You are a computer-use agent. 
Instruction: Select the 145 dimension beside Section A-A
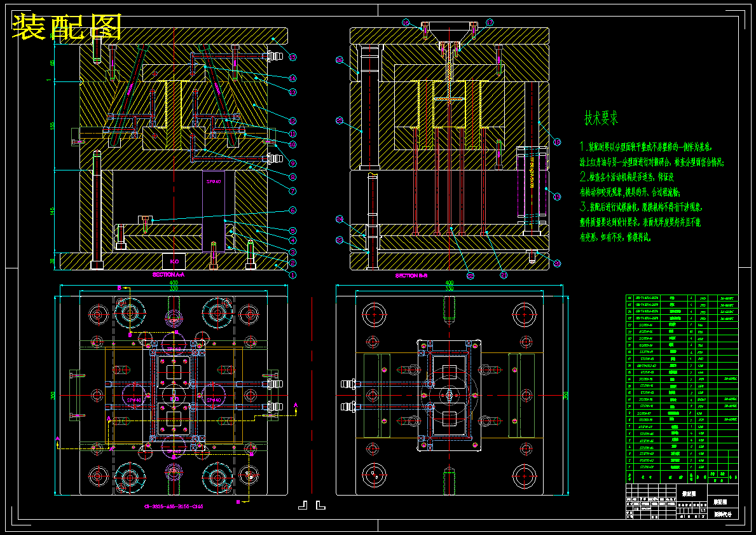[53, 211]
